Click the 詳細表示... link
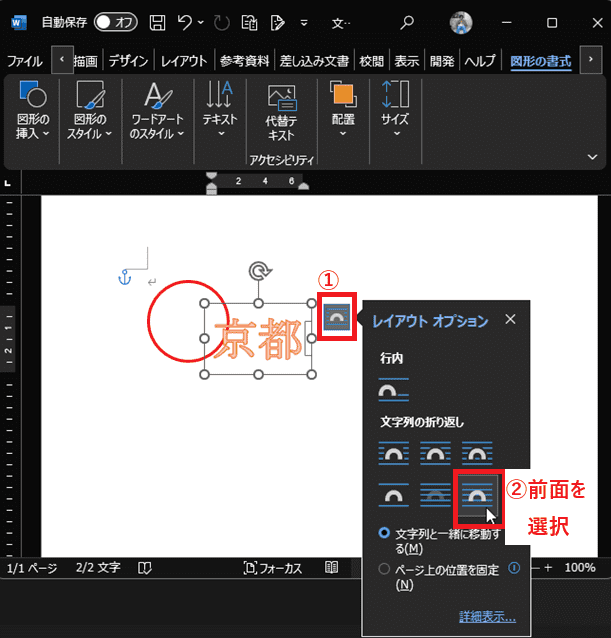This screenshot has width=611, height=638. click(x=487, y=617)
